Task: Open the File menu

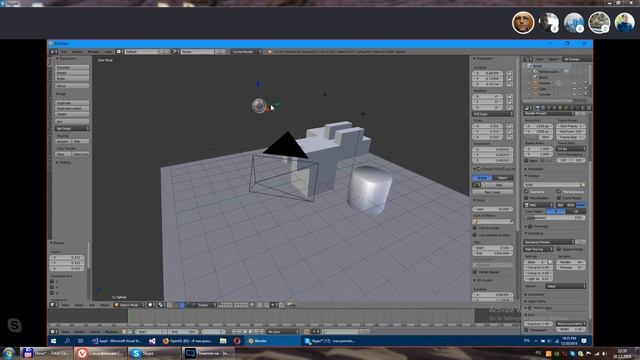Action: 64,52
